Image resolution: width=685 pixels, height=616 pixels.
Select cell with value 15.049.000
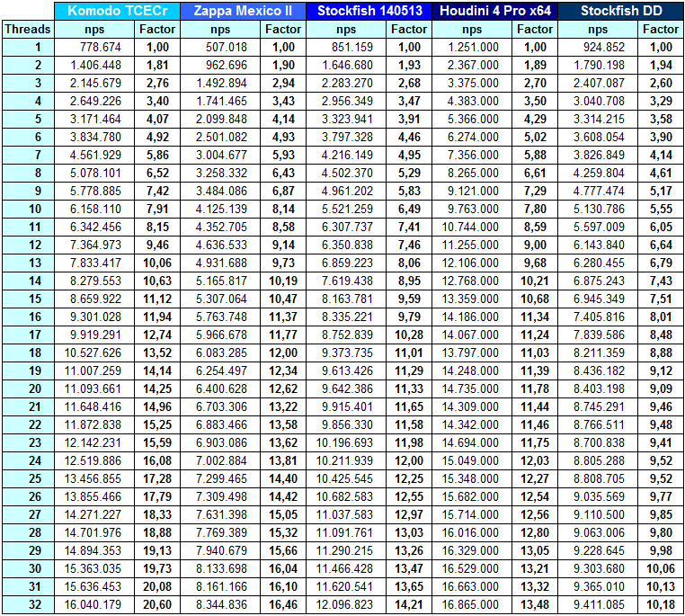(472, 460)
